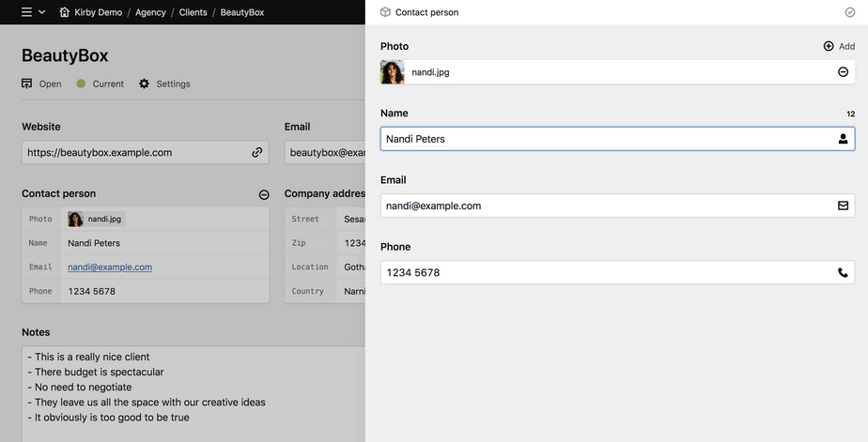Add a photo with the Add button

tap(839, 46)
